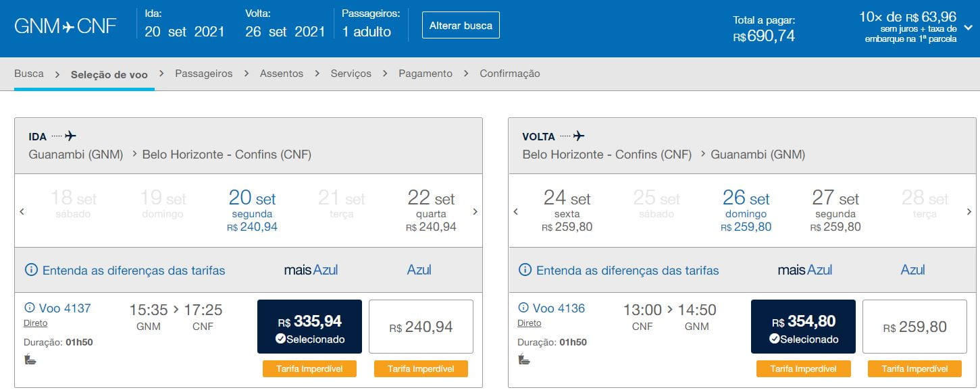Choose 22 set quarta outbound date
The image size is (980, 390).
pos(431,211)
